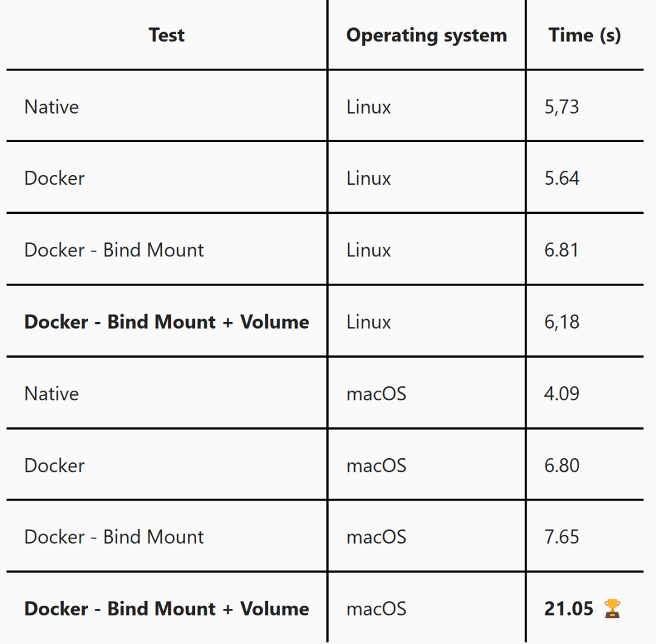Click the Test column header
The width and height of the screenshot is (656, 644).
point(166,35)
